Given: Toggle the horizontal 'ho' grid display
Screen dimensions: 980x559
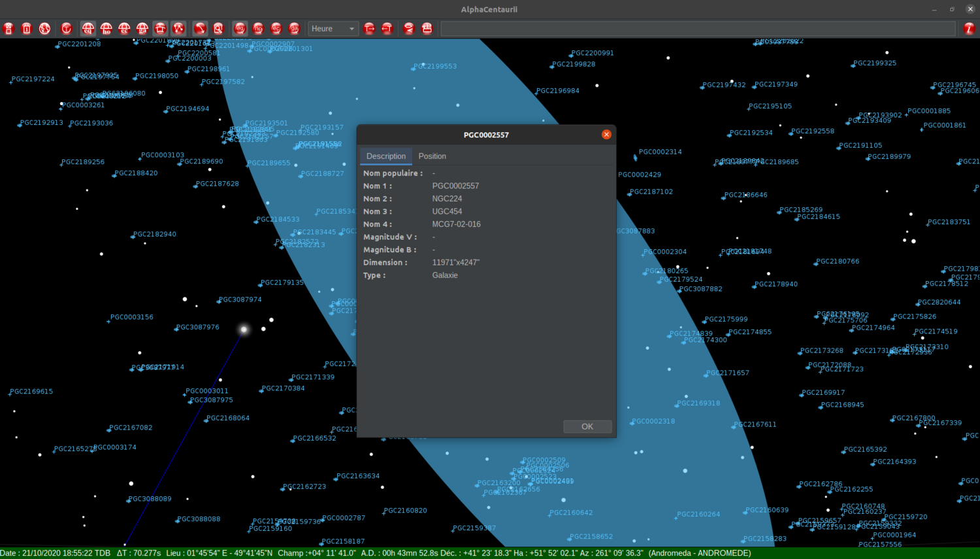Looking at the screenshot, I should 106,28.
